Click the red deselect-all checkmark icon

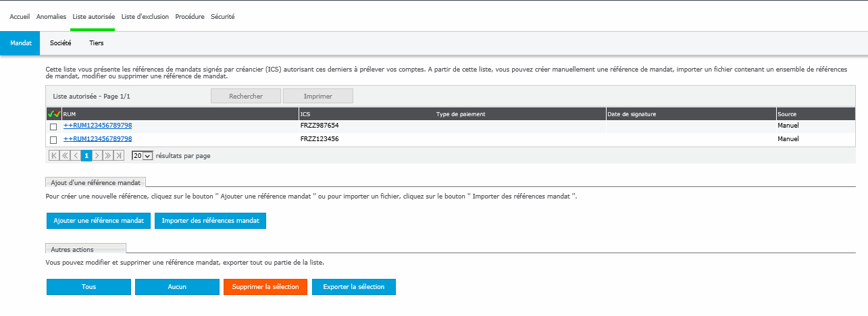(x=57, y=114)
